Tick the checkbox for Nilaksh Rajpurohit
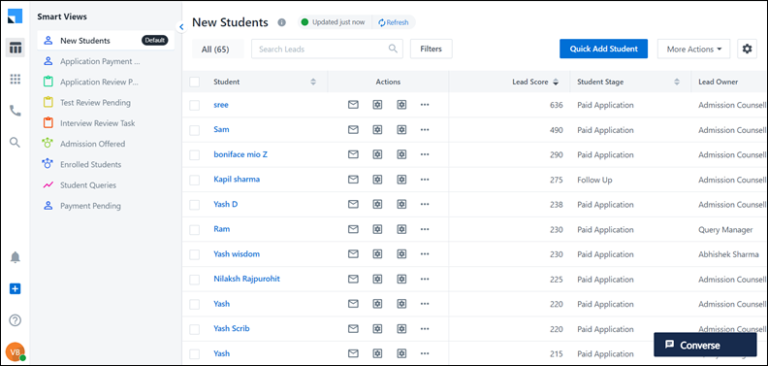 click(x=194, y=279)
